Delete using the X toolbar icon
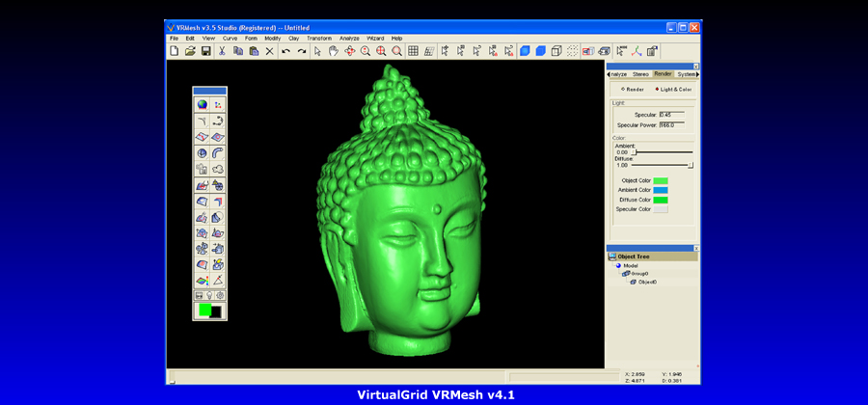Screen dimensions: 868x405 click(270, 51)
